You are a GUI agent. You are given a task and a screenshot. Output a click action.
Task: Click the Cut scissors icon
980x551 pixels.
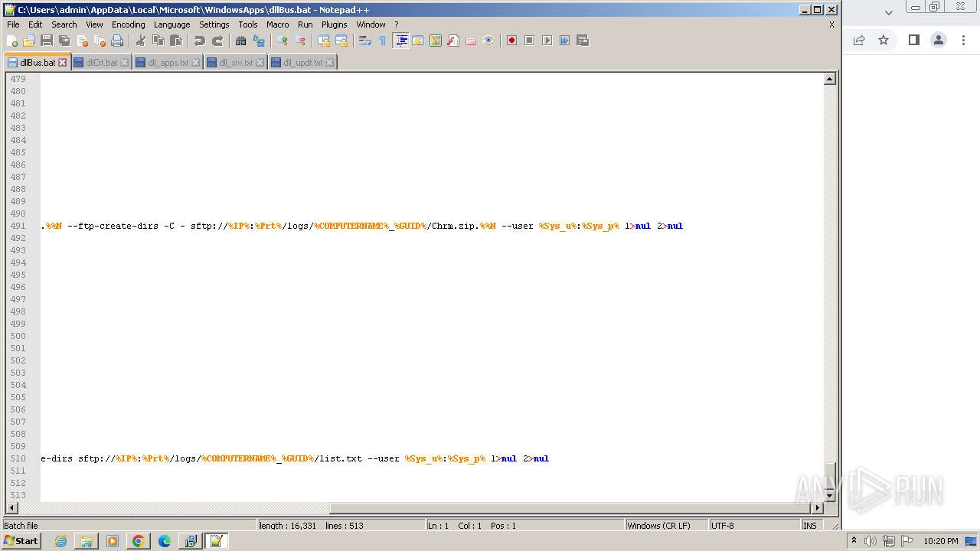(141, 41)
